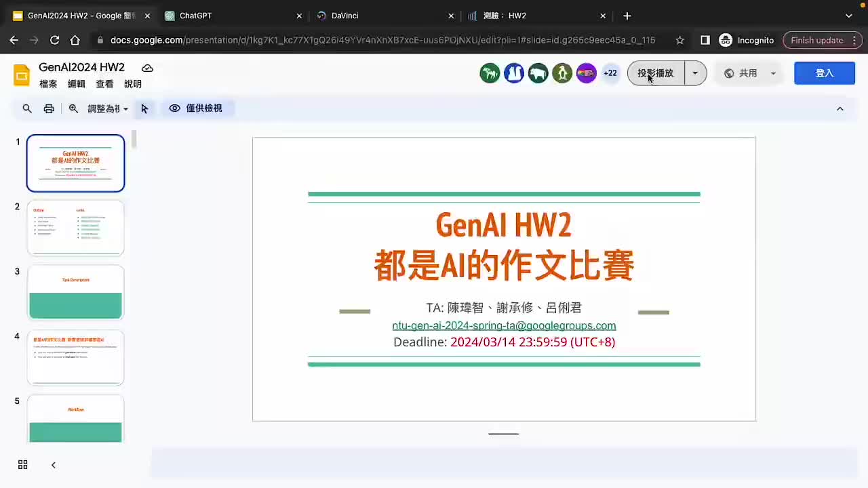This screenshot has width=868, height=488.
Task: Close the ChatGPT tab
Action: 299,16
